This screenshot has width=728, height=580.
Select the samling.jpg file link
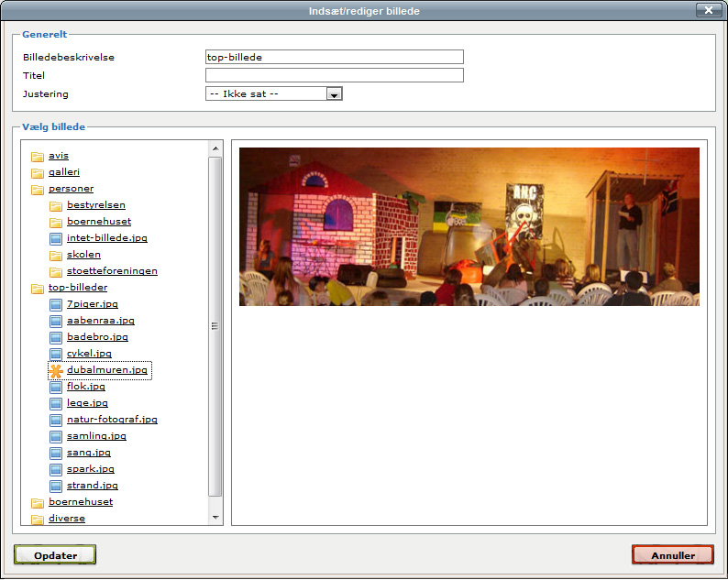coord(96,436)
